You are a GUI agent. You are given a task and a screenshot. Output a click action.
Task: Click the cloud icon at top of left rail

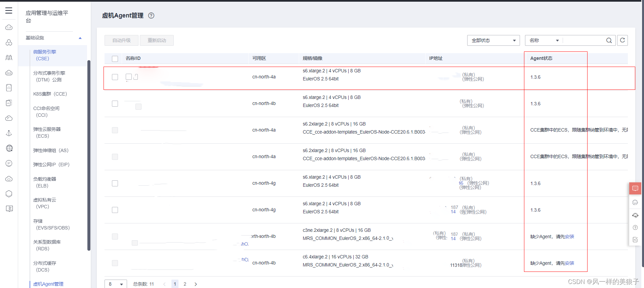[9, 27]
